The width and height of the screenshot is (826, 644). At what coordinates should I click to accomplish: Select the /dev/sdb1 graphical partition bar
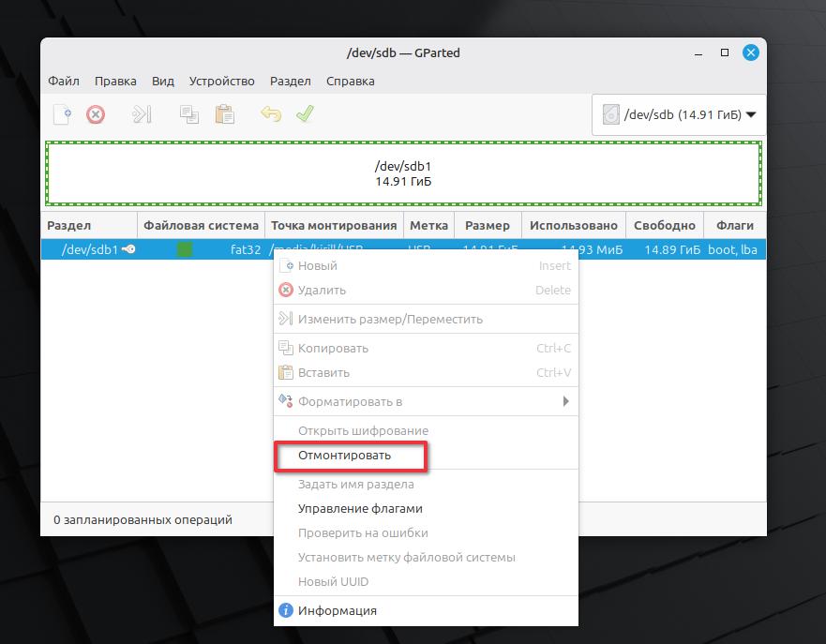pyautogui.click(x=403, y=173)
